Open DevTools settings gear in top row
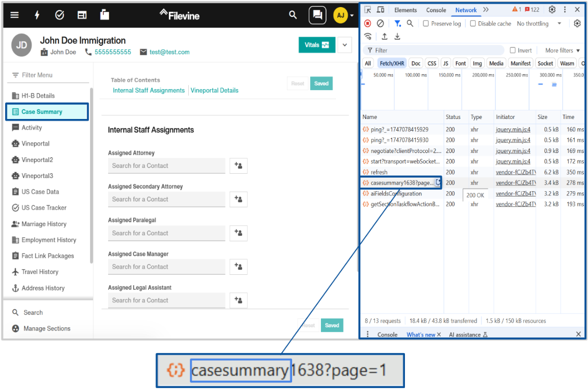The height and width of the screenshot is (390, 588). click(552, 10)
